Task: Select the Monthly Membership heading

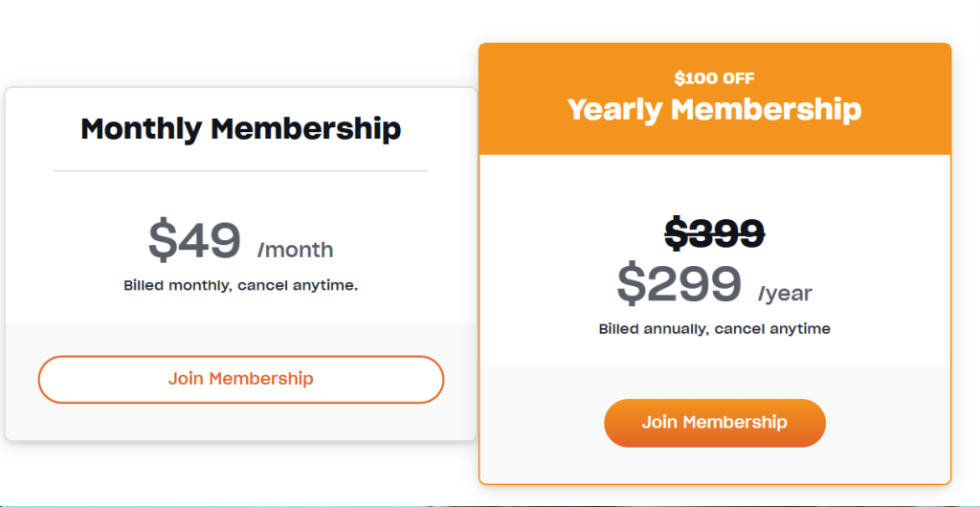Action: pyautogui.click(x=240, y=128)
